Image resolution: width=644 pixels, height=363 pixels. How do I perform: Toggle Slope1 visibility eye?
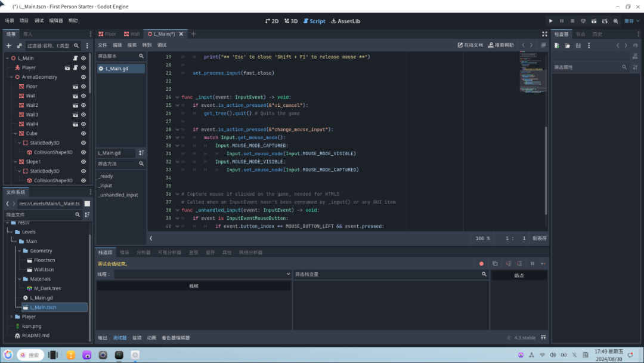83,162
